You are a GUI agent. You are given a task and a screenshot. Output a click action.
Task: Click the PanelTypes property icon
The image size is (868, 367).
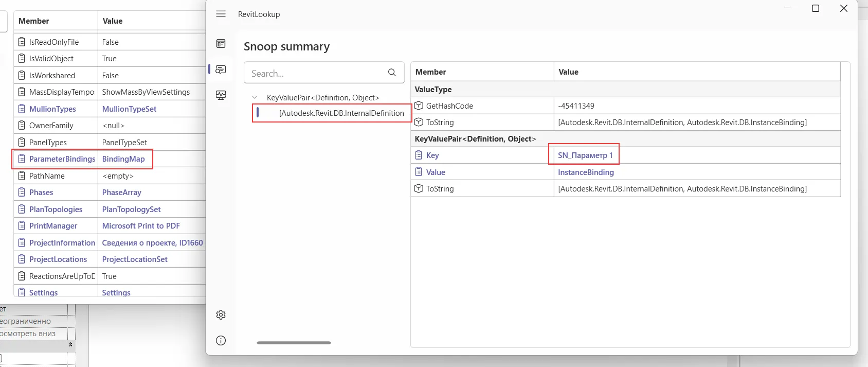click(22, 142)
